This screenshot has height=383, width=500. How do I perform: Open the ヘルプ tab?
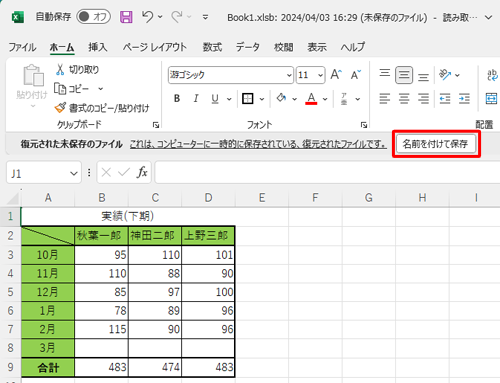pyautogui.click(x=353, y=47)
